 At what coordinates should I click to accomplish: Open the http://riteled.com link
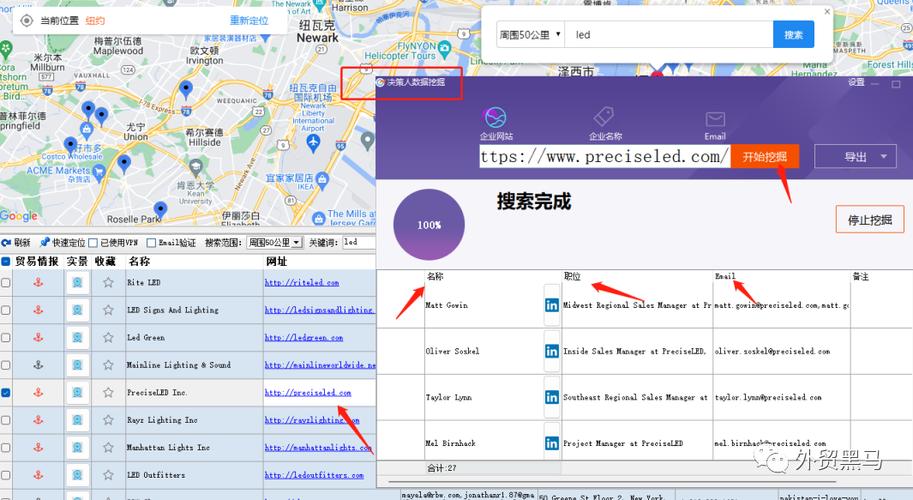point(302,283)
